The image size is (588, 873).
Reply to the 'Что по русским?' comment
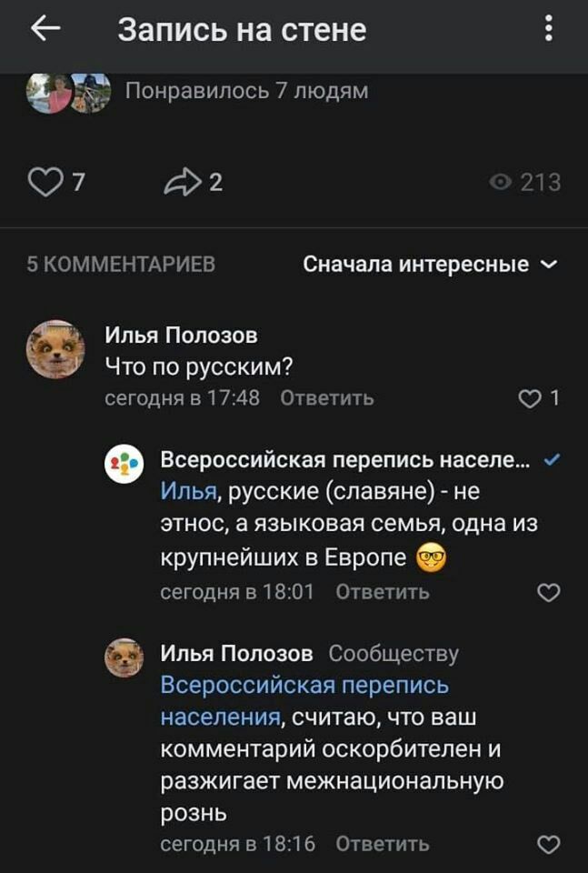click(x=326, y=398)
